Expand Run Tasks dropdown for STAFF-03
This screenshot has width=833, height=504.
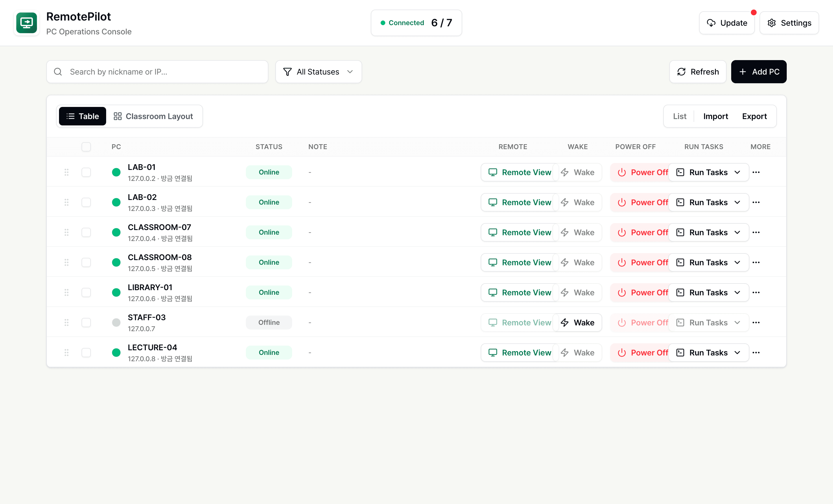click(x=709, y=323)
